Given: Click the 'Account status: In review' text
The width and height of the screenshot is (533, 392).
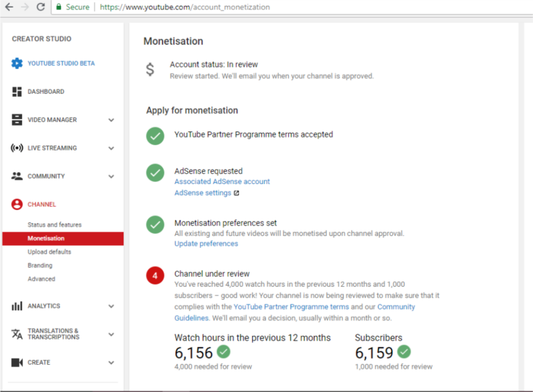Looking at the screenshot, I should tap(214, 64).
